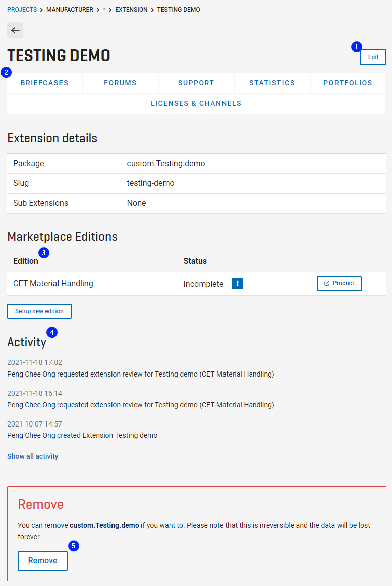Open the STATISTICS tab

271,82
